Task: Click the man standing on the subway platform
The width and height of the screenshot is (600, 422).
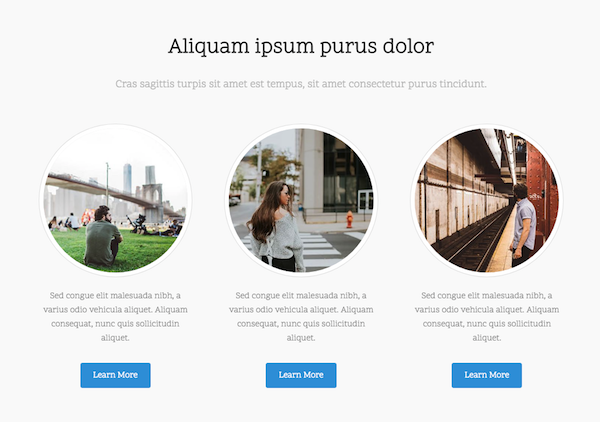Action: pos(523,224)
